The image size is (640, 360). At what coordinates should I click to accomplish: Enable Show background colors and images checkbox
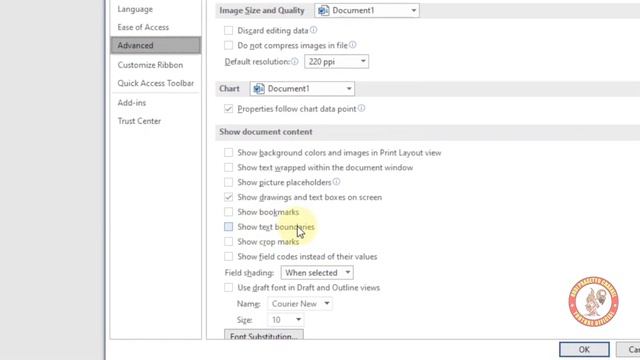[x=229, y=153]
